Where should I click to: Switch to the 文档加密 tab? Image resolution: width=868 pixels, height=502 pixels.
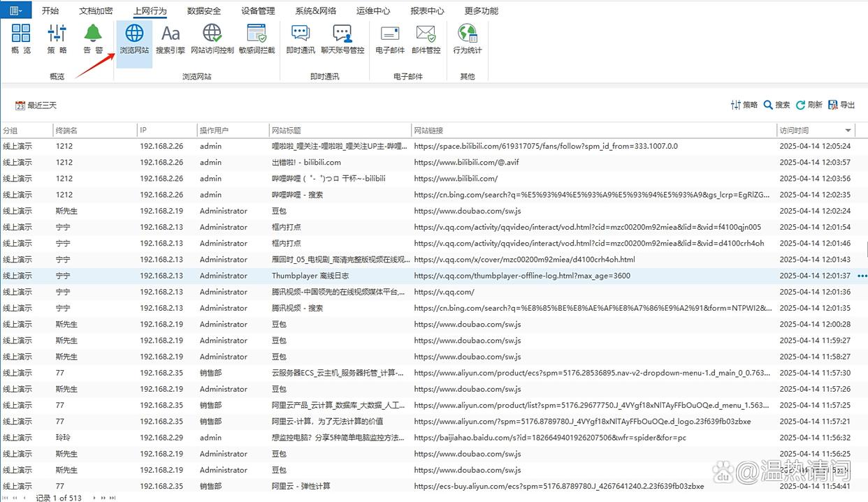pos(96,10)
